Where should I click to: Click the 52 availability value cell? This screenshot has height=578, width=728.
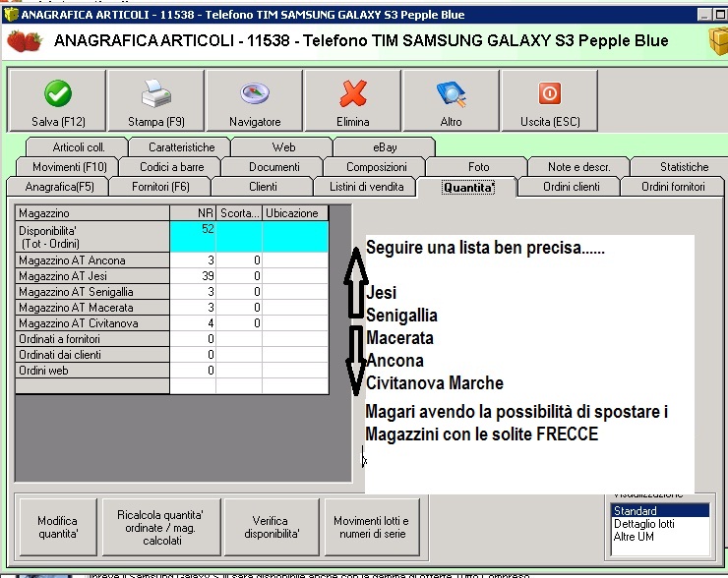pos(193,237)
